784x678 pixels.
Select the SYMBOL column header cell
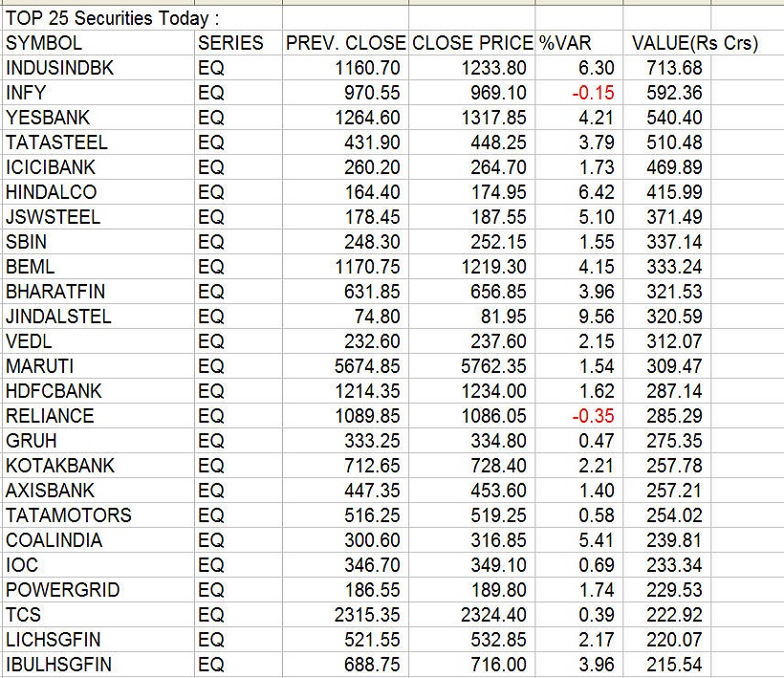coord(44,43)
